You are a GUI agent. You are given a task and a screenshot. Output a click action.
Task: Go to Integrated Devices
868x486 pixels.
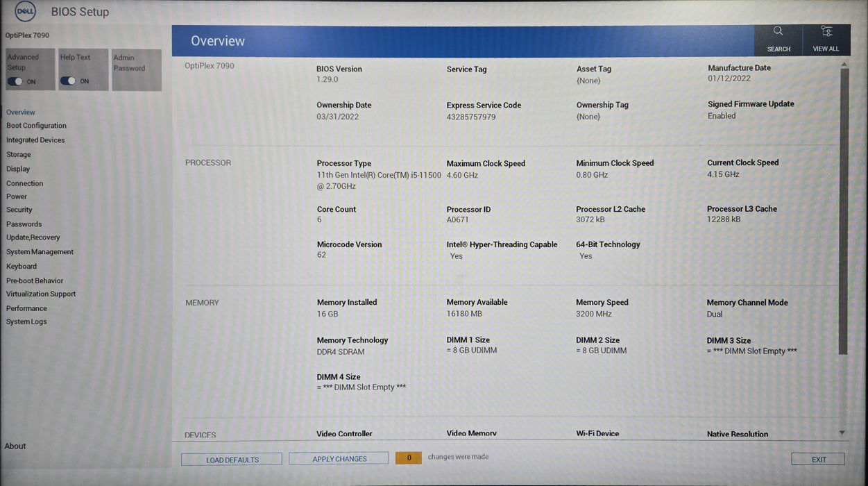35,140
